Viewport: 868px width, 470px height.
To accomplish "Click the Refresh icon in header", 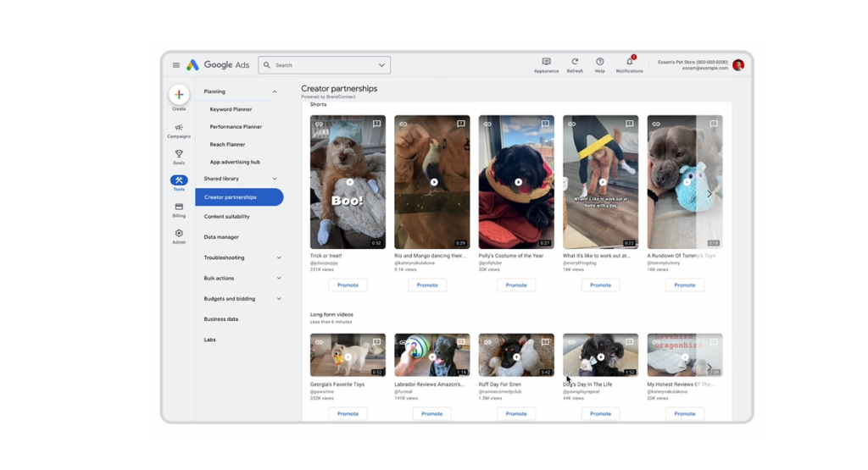I will point(575,62).
